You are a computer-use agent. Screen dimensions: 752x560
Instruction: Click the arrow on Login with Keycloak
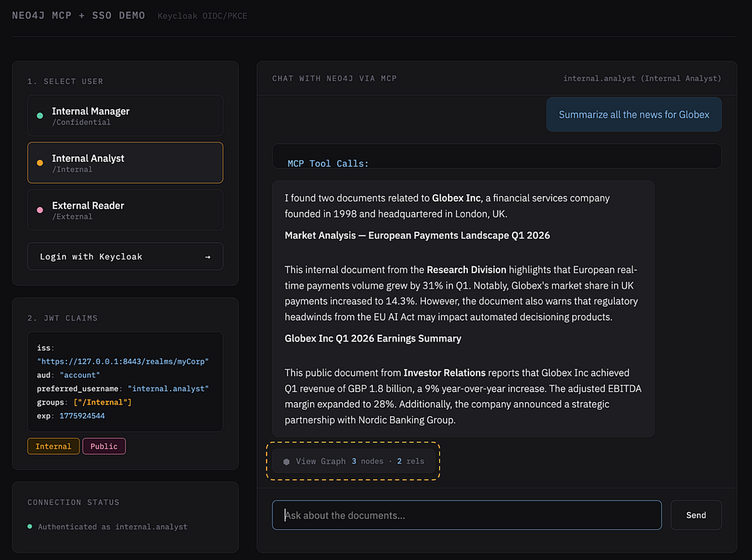[x=208, y=257]
